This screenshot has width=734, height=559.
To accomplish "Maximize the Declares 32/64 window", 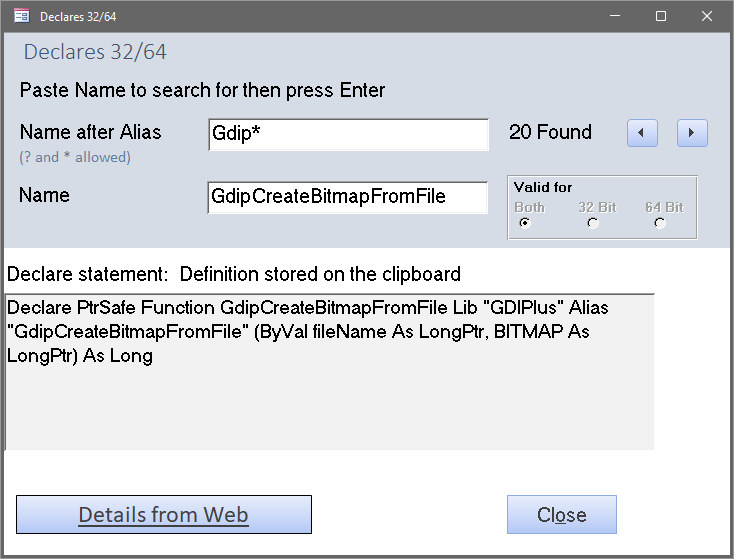I will [661, 16].
